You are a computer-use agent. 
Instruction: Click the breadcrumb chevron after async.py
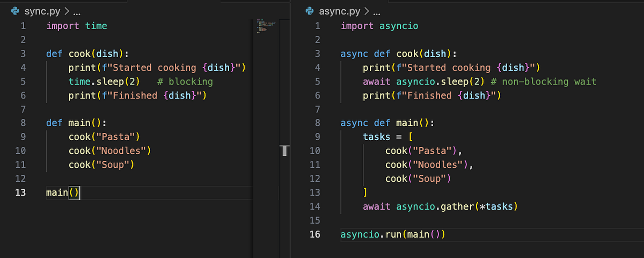coord(366,11)
